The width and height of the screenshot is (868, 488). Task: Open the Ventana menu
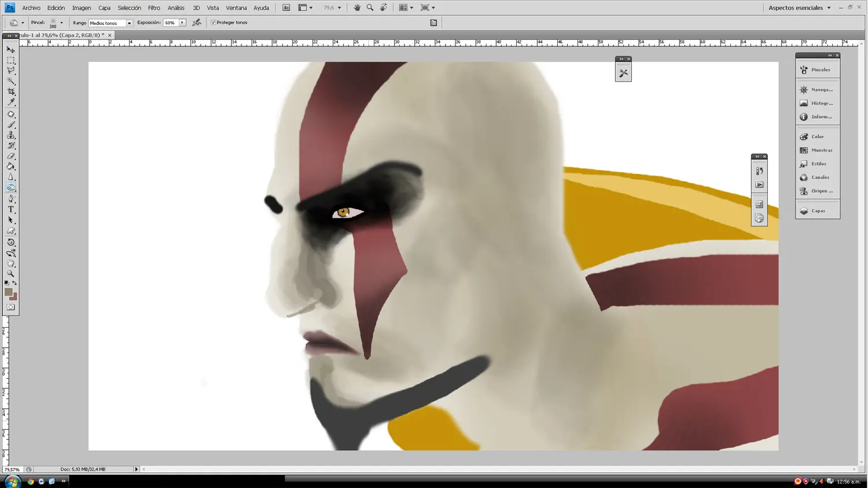(x=236, y=8)
